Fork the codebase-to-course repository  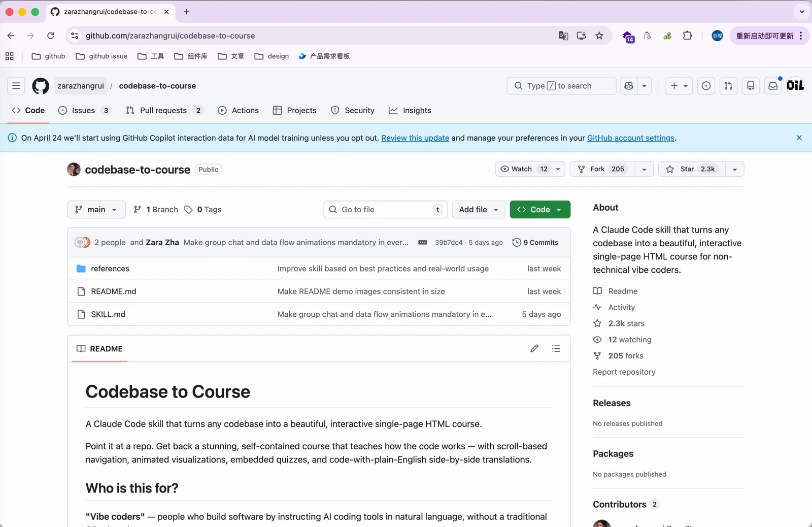pos(602,169)
